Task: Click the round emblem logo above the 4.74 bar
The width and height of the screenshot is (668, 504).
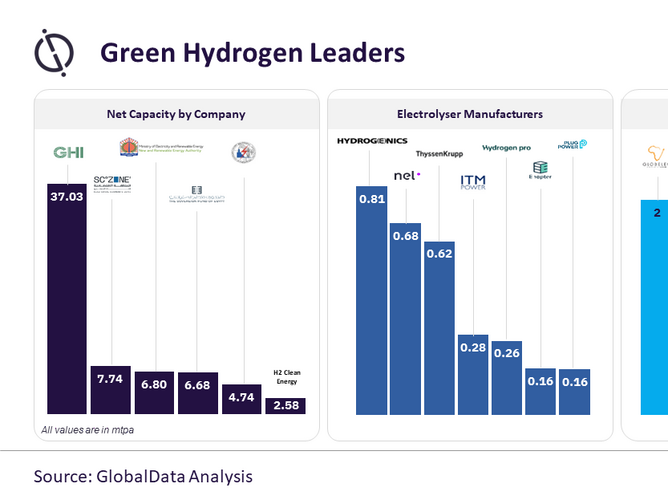Action: [244, 152]
